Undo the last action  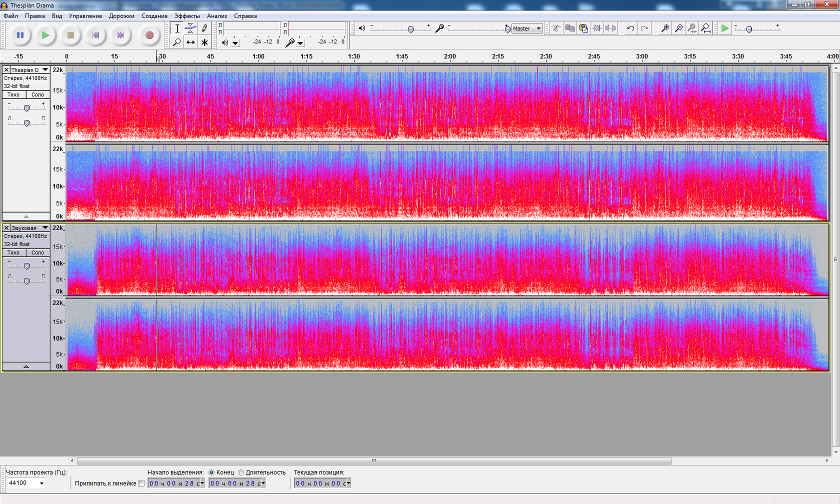coord(631,28)
